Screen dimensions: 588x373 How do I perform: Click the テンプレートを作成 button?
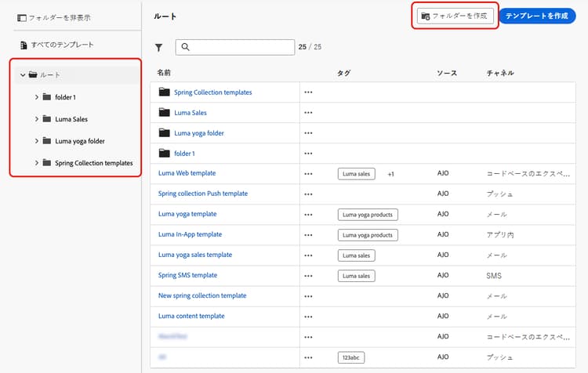coord(537,16)
